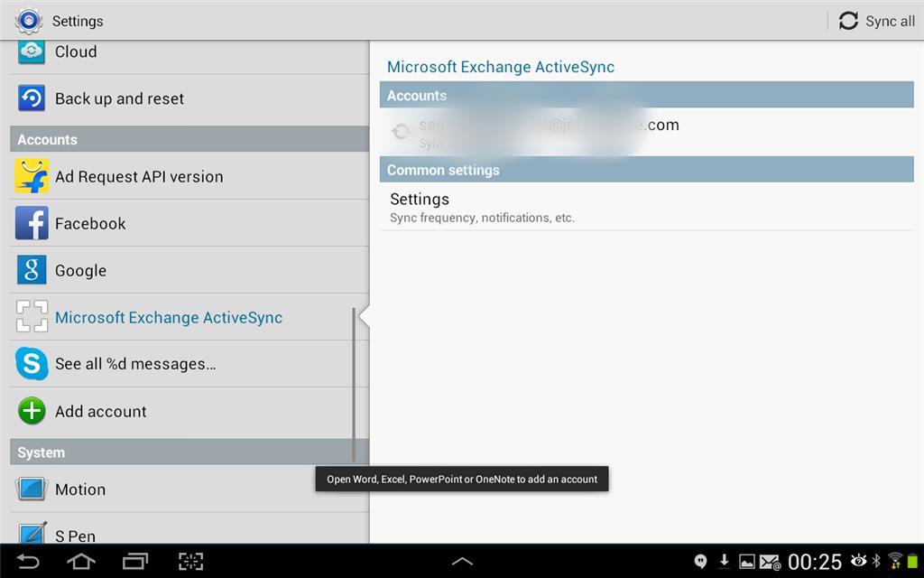Tap the green Add account plus icon
Image resolution: width=924 pixels, height=578 pixels.
[32, 411]
